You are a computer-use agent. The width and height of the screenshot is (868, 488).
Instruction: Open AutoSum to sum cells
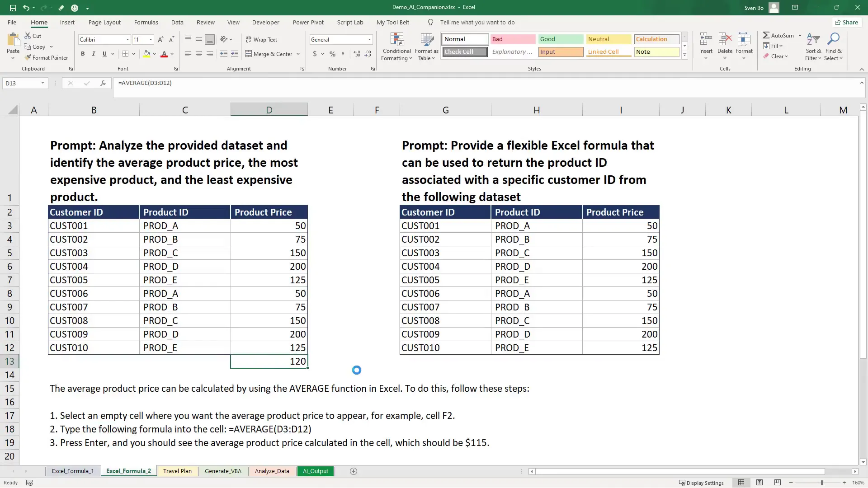click(779, 35)
